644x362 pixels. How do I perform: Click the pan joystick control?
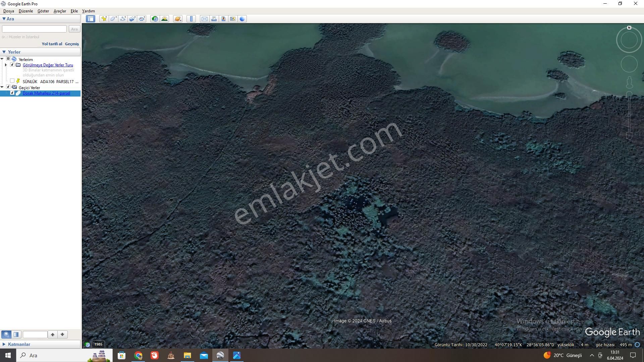pos(629,64)
